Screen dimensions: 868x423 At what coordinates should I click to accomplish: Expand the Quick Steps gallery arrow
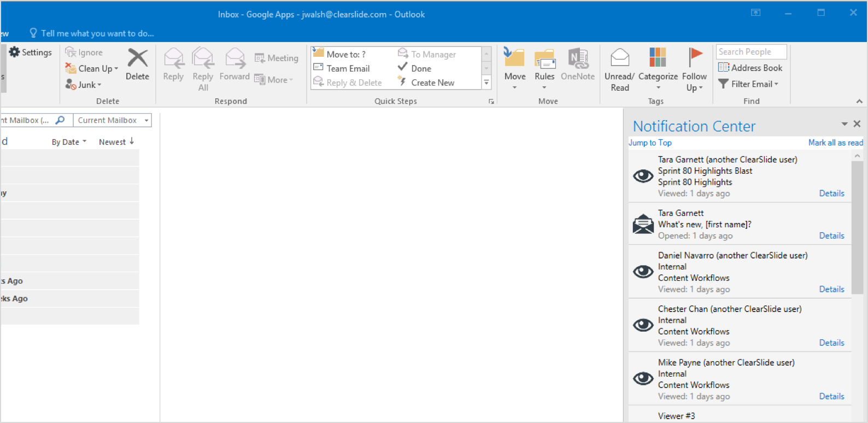(486, 83)
